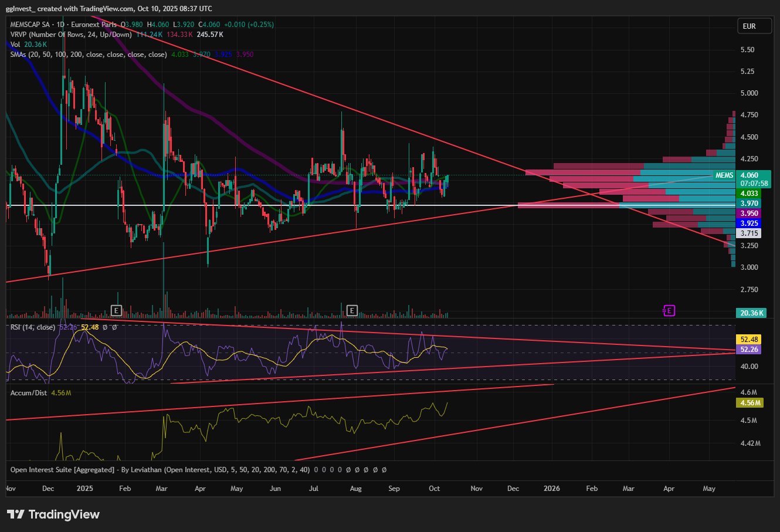Screen dimensions: 780x532
Task: Select the RSI (14, close) indicator title
Action: pyautogui.click(x=33, y=327)
